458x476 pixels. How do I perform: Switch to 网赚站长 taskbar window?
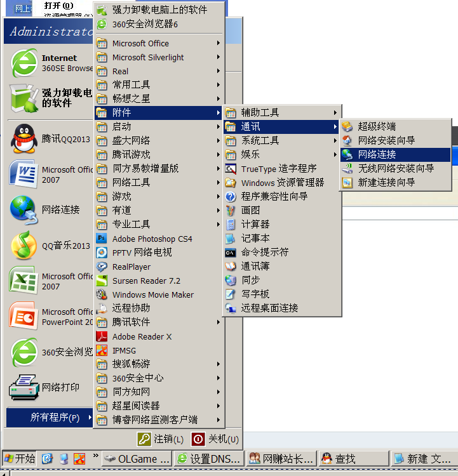coord(281,459)
